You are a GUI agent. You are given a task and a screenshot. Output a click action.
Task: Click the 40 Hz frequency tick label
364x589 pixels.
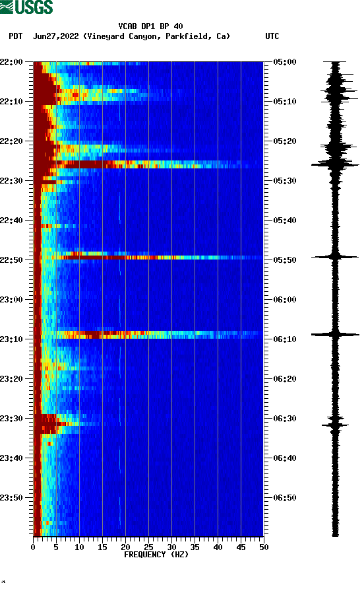coord(218,547)
